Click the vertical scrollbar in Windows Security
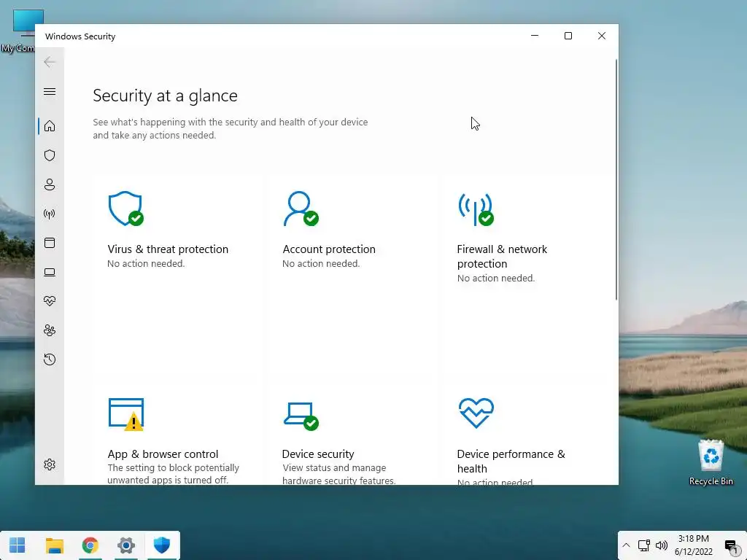747x560 pixels. pos(616,179)
